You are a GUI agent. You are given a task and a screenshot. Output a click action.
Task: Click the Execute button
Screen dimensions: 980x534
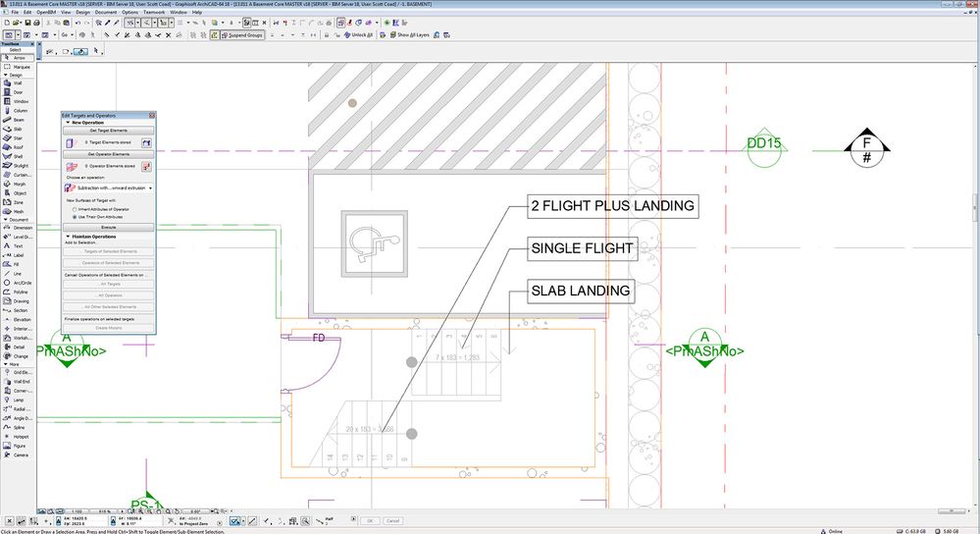click(x=109, y=227)
